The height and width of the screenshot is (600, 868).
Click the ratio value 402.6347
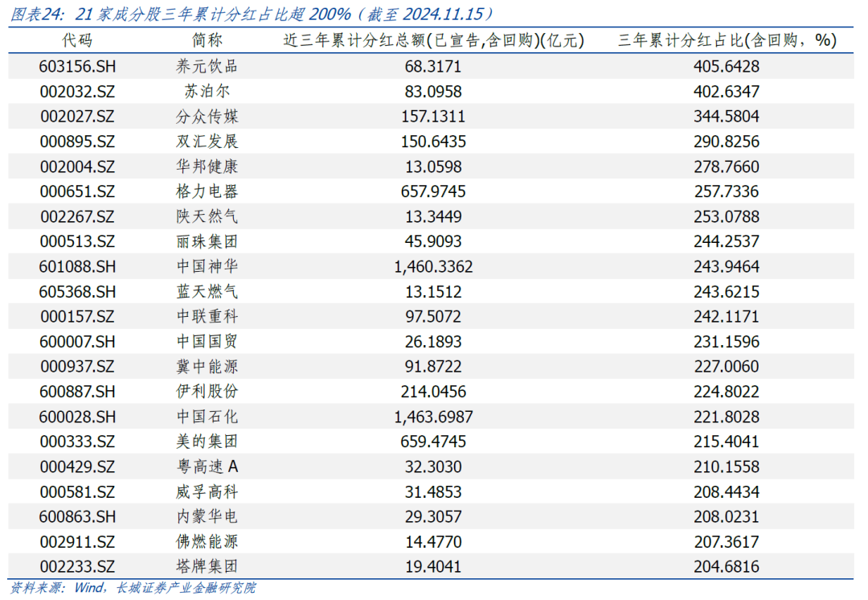click(x=727, y=92)
